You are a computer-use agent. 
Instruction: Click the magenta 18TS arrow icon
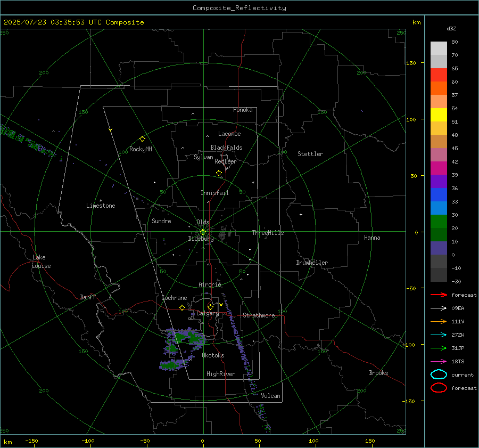click(x=439, y=362)
